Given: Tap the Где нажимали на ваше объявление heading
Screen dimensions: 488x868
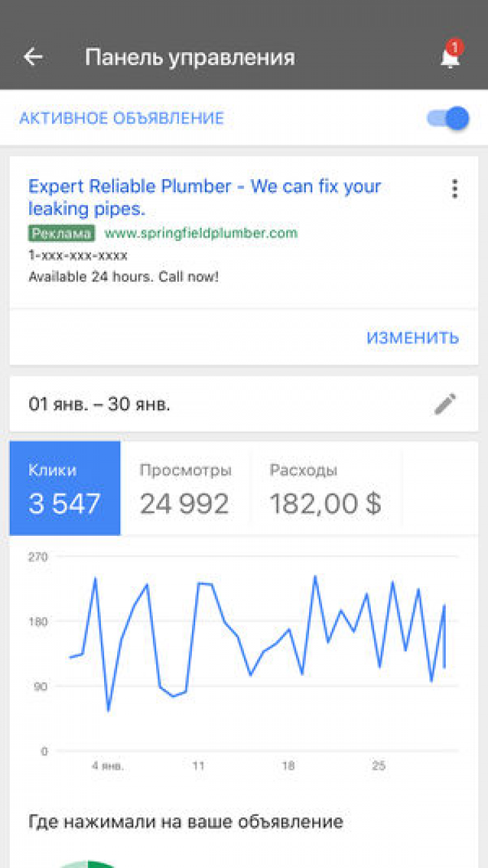Looking at the screenshot, I should click(x=185, y=822).
